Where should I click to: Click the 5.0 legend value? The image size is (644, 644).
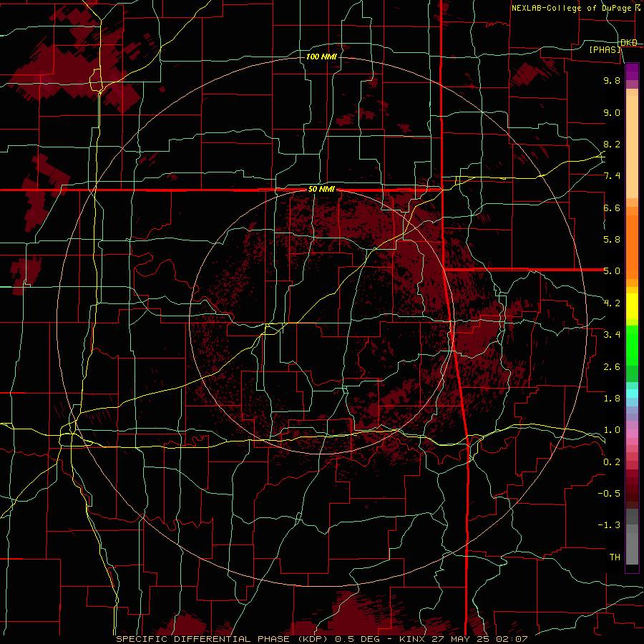pyautogui.click(x=612, y=271)
